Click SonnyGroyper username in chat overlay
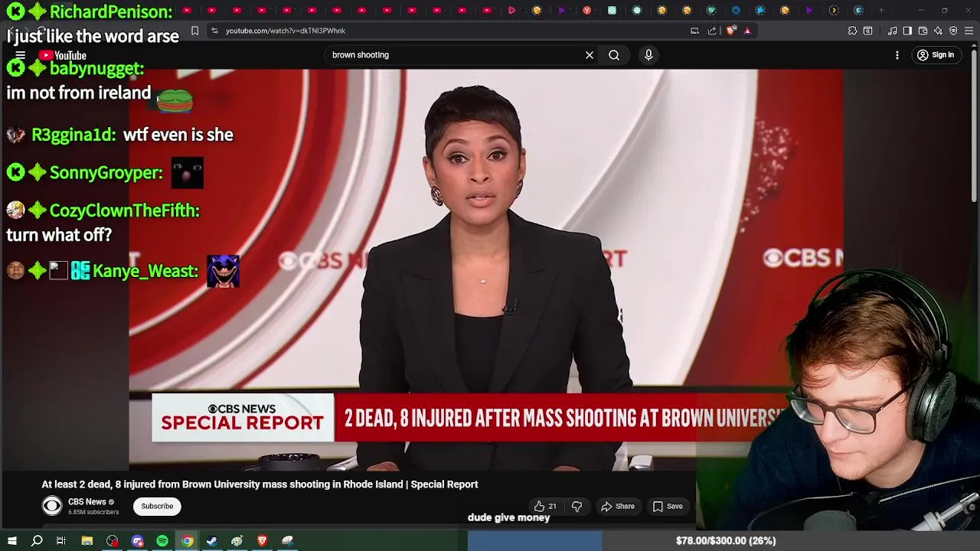The height and width of the screenshot is (551, 980). pyautogui.click(x=106, y=173)
